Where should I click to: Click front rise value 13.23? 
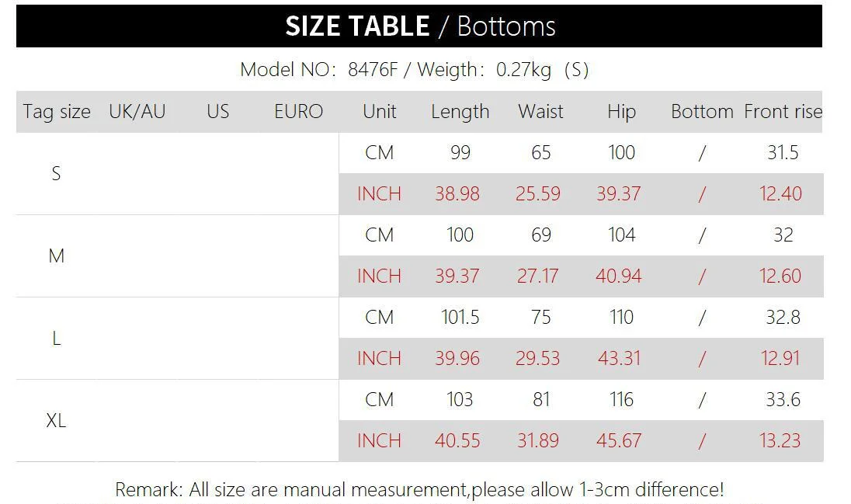coord(780,440)
